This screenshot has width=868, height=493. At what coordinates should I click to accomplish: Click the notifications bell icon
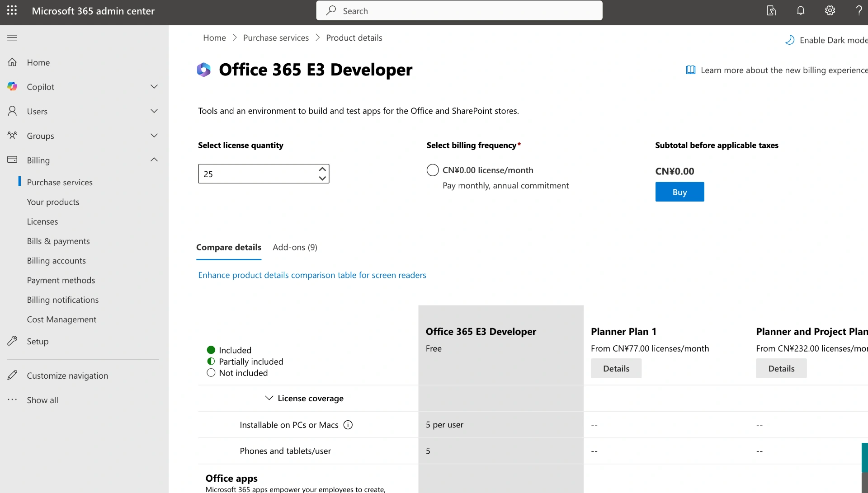(x=800, y=11)
